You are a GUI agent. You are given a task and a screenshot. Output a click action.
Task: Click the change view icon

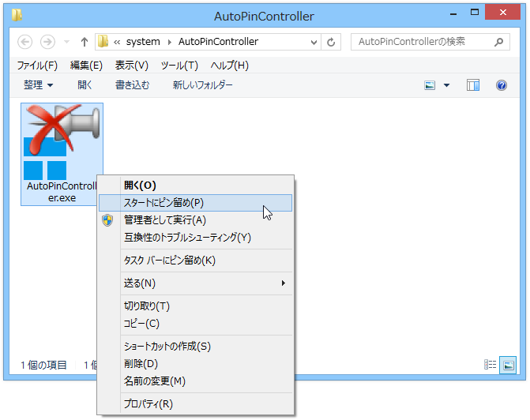430,85
